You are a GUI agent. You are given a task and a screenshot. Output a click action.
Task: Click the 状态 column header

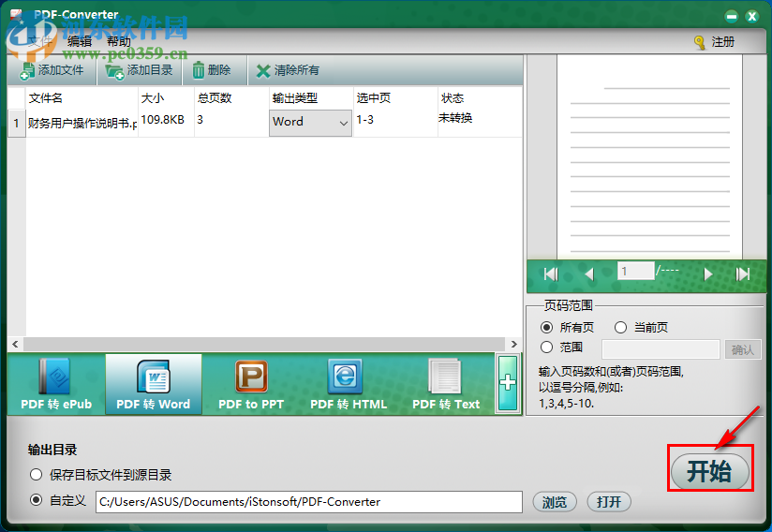[480, 98]
